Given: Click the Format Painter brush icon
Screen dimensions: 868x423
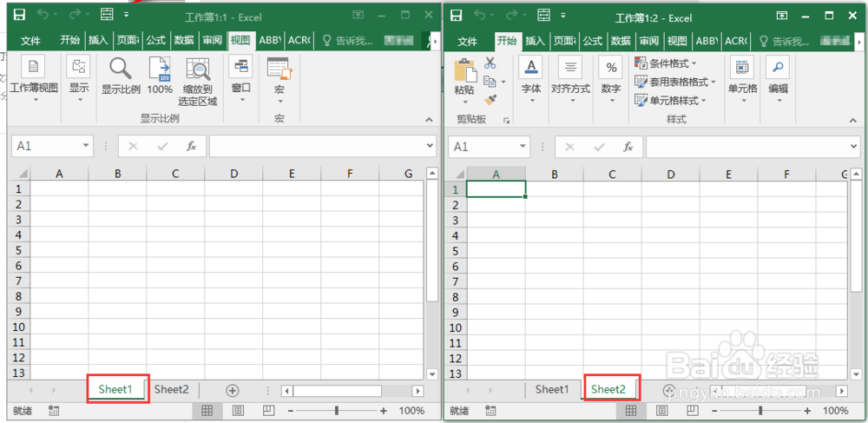Looking at the screenshot, I should [x=490, y=100].
